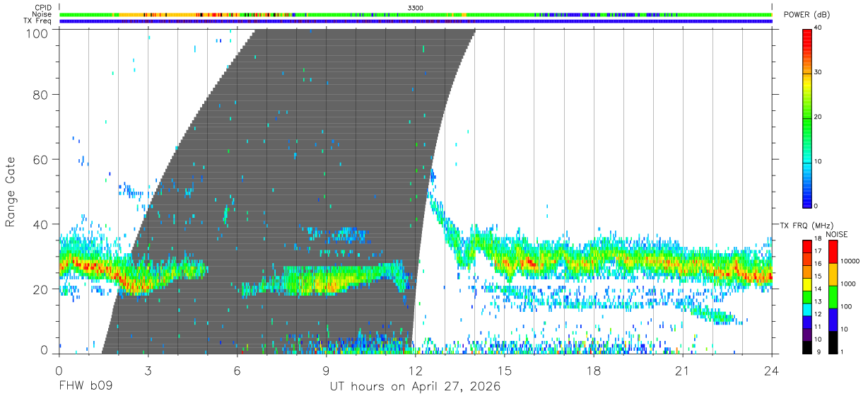Click the x-axis tick label 6

tap(237, 371)
